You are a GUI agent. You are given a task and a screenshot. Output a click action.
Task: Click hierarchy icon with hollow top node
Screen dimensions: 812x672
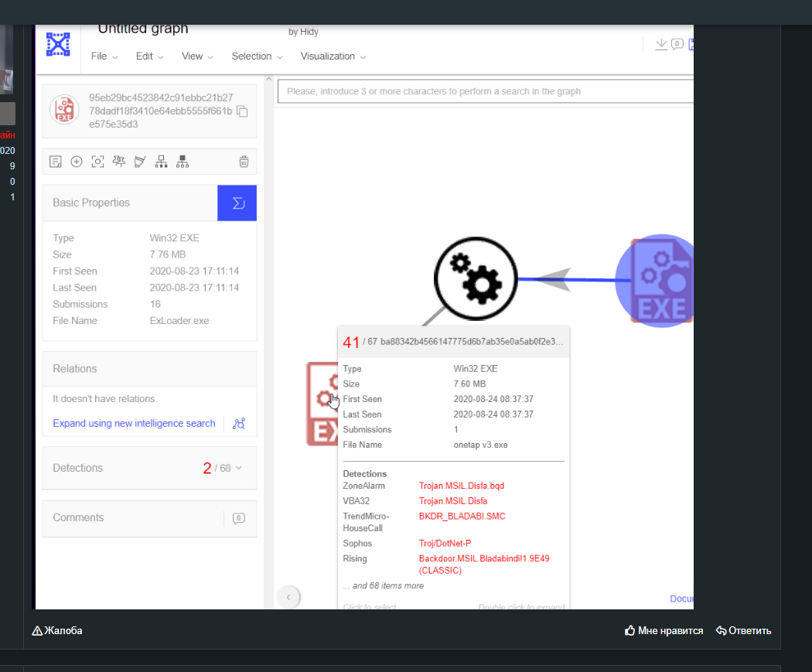pos(161,162)
